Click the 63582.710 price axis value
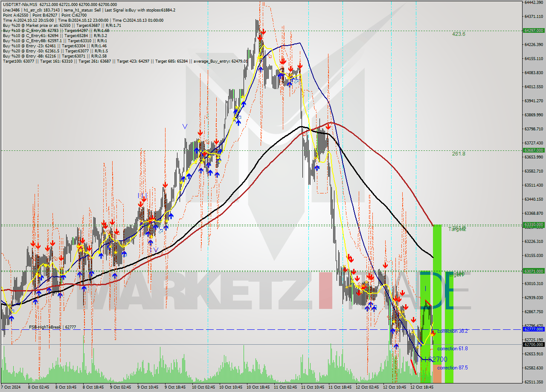Image resolution: width=546 pixels, height=392 pixels. (533, 171)
